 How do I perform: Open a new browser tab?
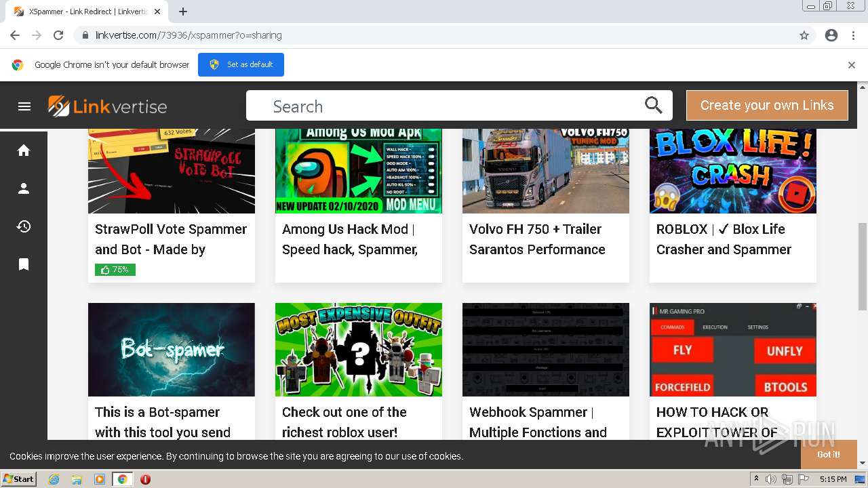point(183,12)
